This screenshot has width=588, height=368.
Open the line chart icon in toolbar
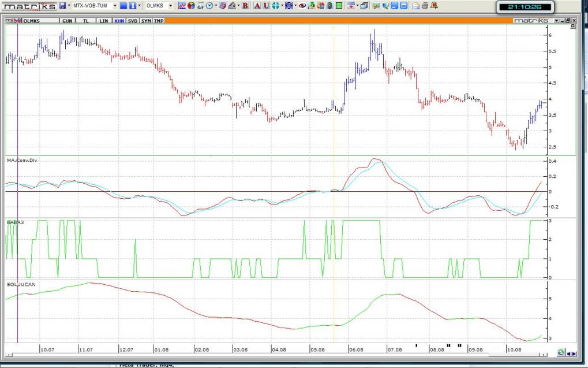click(x=182, y=6)
